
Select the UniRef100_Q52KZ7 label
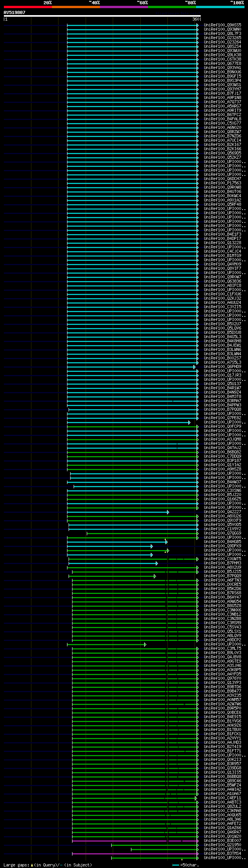(222, 157)
